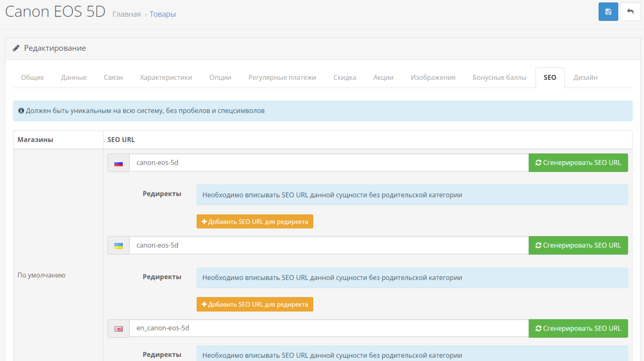Generate SEO URL for en_canon-eos-5d row
644x361 pixels.
click(578, 328)
